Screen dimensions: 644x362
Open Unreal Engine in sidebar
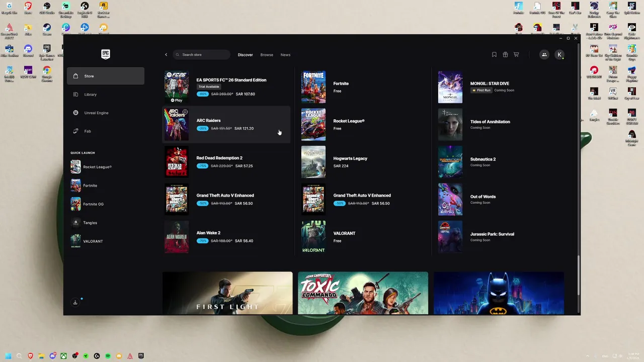point(106,113)
